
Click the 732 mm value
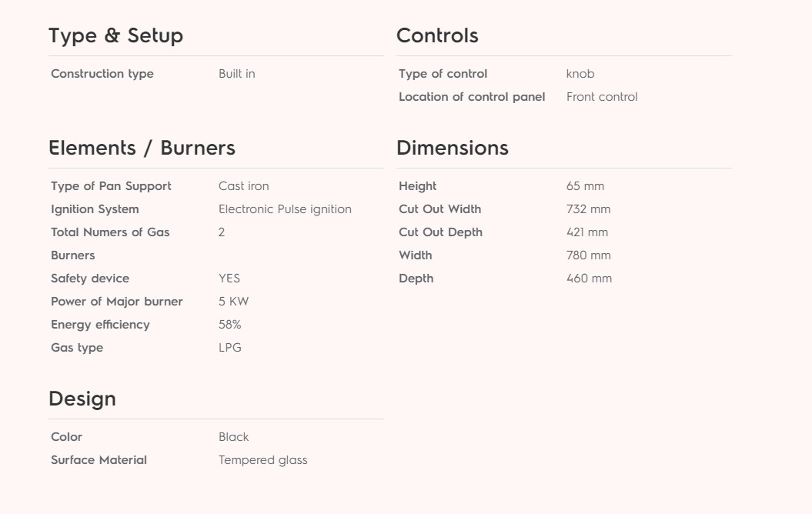coord(588,209)
